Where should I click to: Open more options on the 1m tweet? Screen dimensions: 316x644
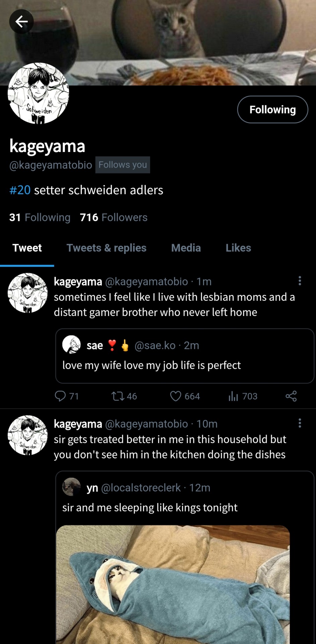coord(300,281)
